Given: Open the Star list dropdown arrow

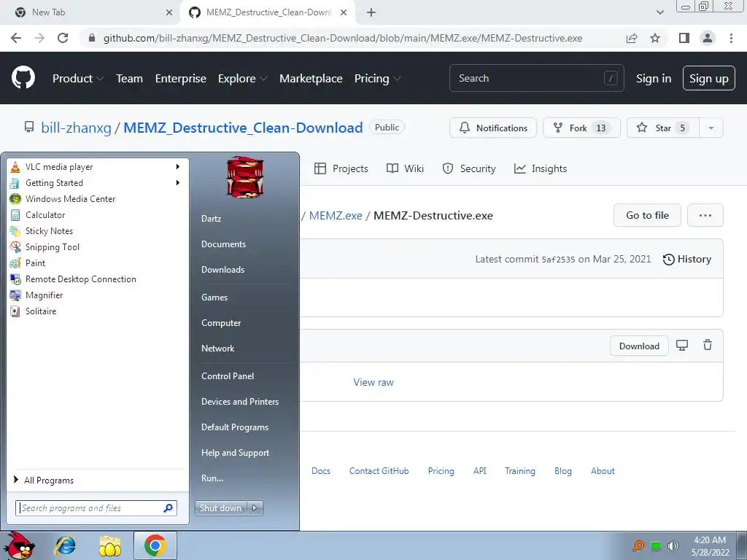Looking at the screenshot, I should (711, 128).
